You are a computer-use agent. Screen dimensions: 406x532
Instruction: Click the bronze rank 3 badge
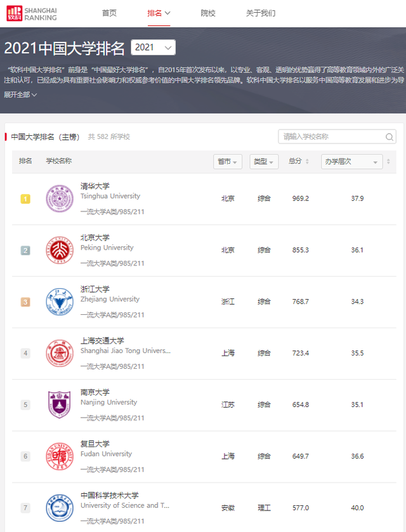[25, 302]
